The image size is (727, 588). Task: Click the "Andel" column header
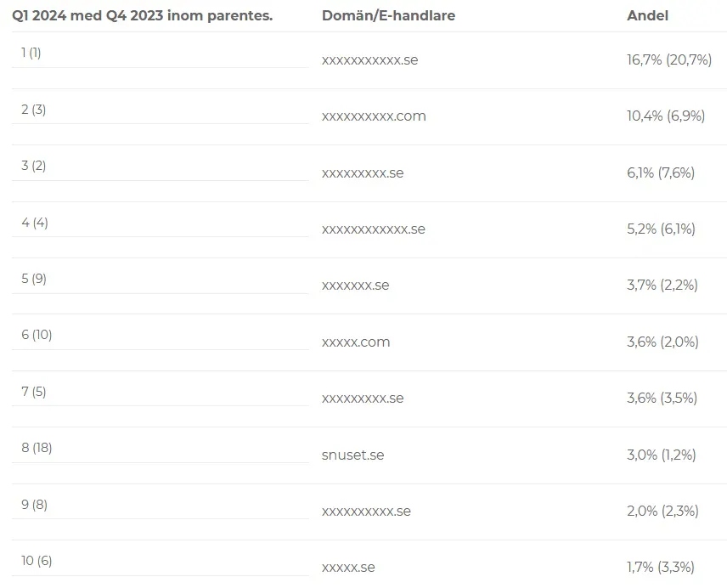pyautogui.click(x=647, y=16)
